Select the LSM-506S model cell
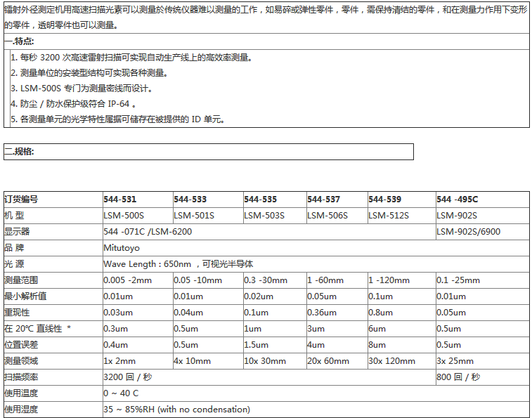The height and width of the screenshot is (418, 532). [327, 216]
